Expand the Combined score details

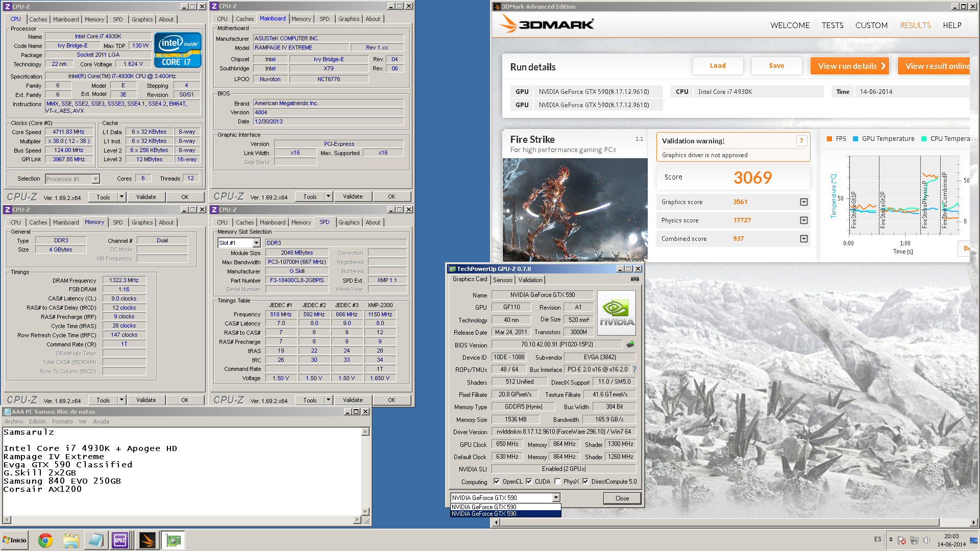[804, 239]
